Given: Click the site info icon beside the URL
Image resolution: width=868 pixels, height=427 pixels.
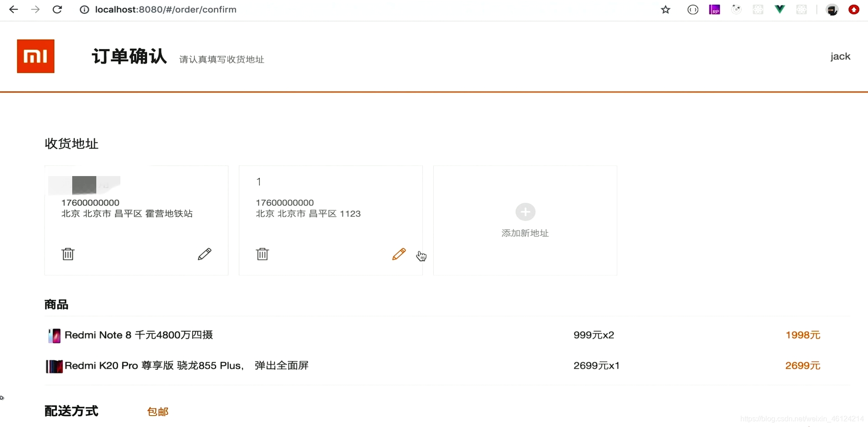Looking at the screenshot, I should [x=84, y=10].
